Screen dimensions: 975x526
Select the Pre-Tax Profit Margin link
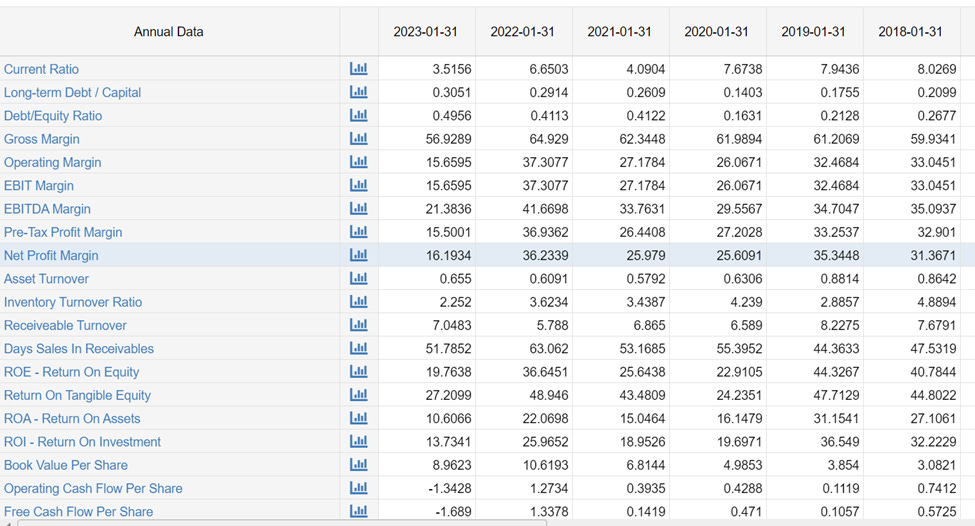tap(63, 233)
